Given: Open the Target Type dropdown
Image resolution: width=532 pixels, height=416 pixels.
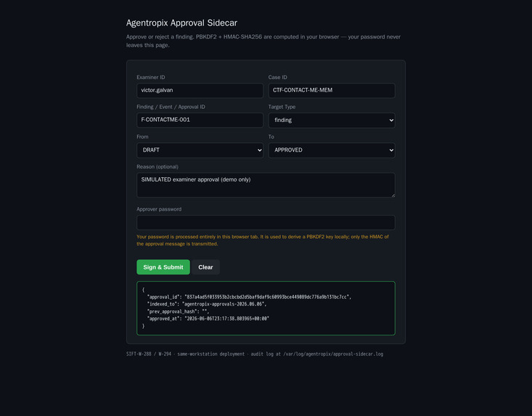Looking at the screenshot, I should click(x=332, y=120).
